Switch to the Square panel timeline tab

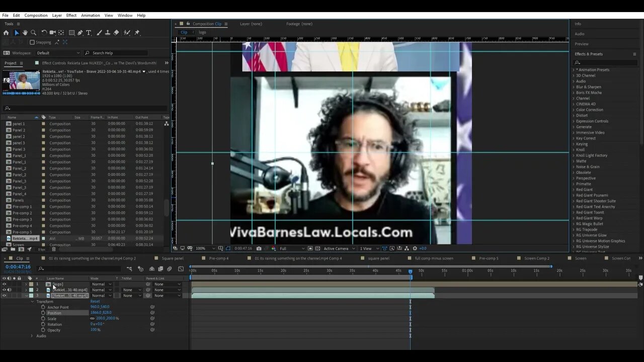click(172, 258)
